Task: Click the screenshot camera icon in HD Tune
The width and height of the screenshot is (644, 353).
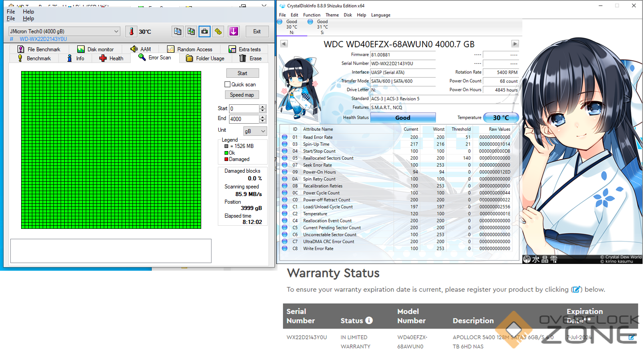Action: click(x=204, y=31)
